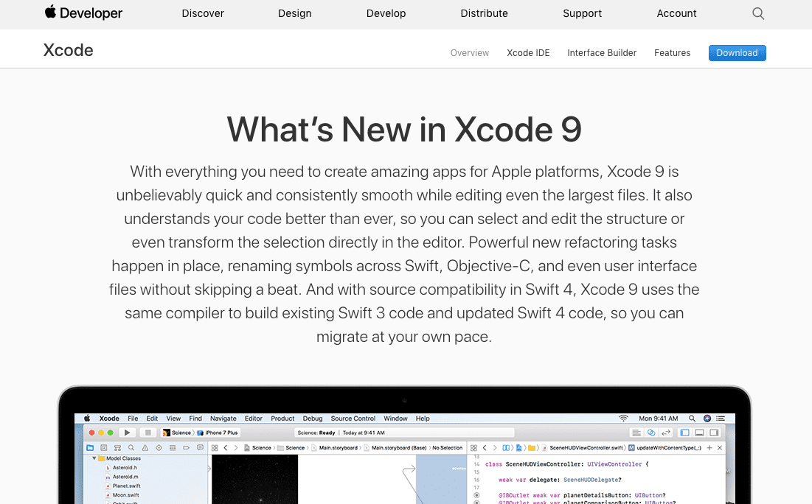The height and width of the screenshot is (504, 812).
Task: Collapse the Model Classes folder
Action: [94, 458]
